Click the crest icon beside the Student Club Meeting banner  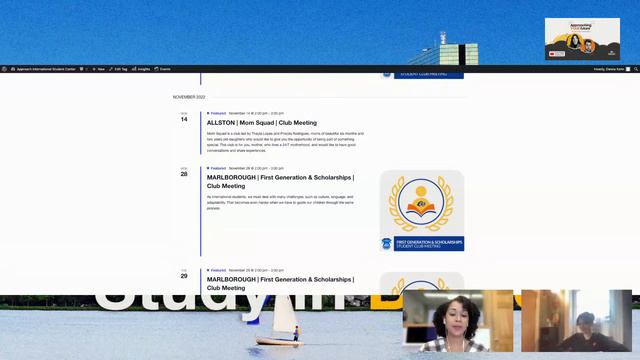[x=387, y=244]
